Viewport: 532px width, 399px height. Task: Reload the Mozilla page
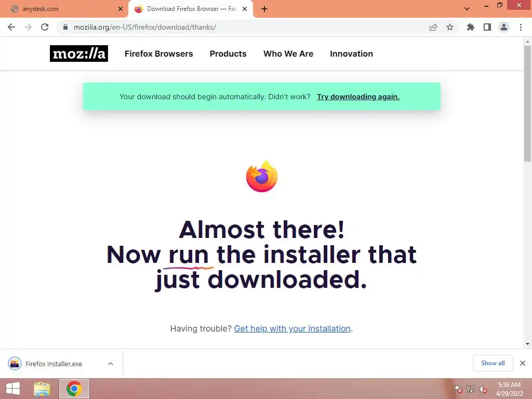coord(45,27)
